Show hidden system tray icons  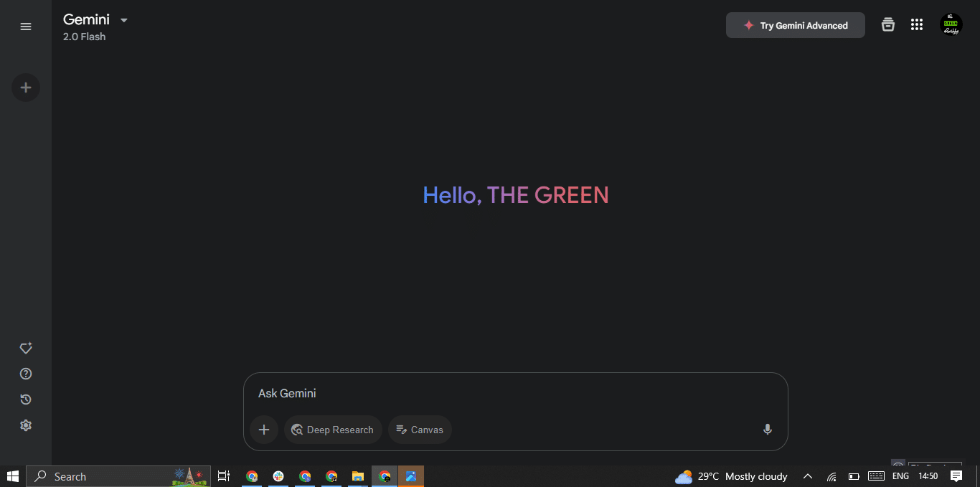tap(807, 476)
